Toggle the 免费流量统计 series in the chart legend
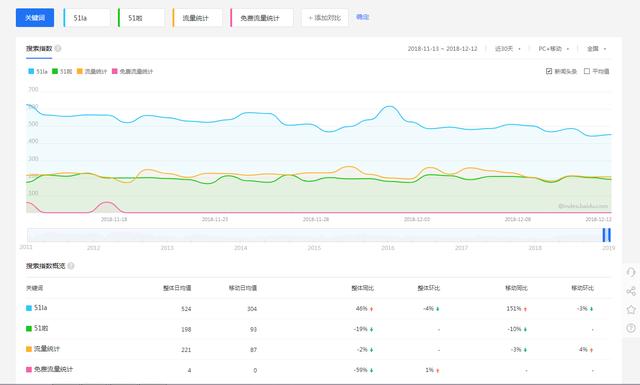 pos(132,71)
